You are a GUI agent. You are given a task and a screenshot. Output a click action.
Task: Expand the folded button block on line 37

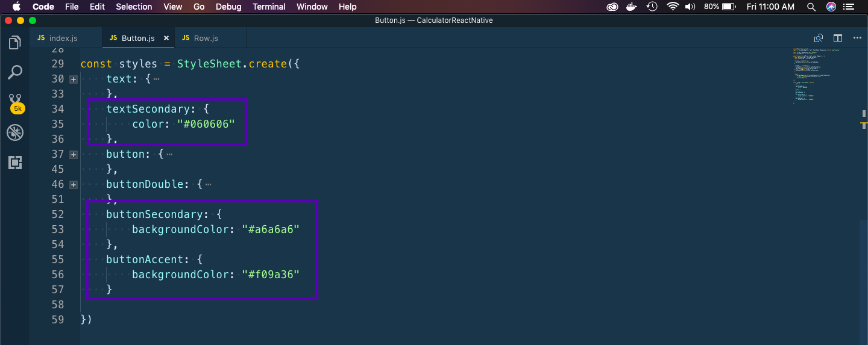tap(74, 154)
